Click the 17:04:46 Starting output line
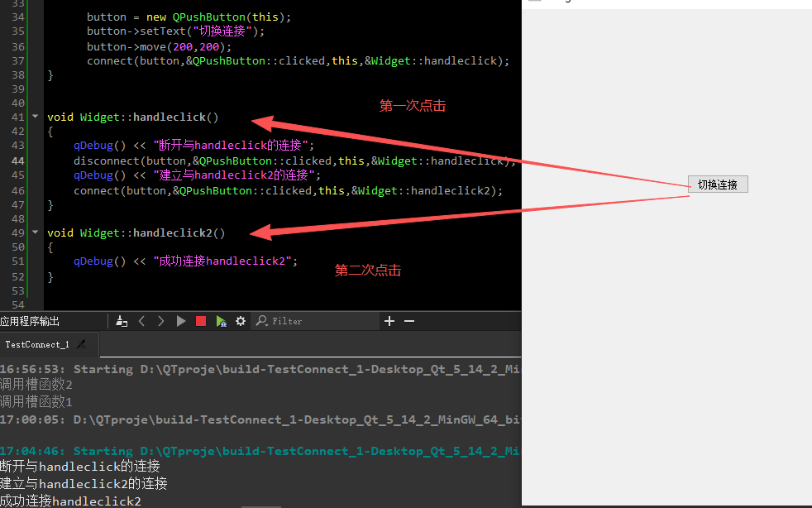Viewport: 812px width, 508px height. [x=260, y=451]
